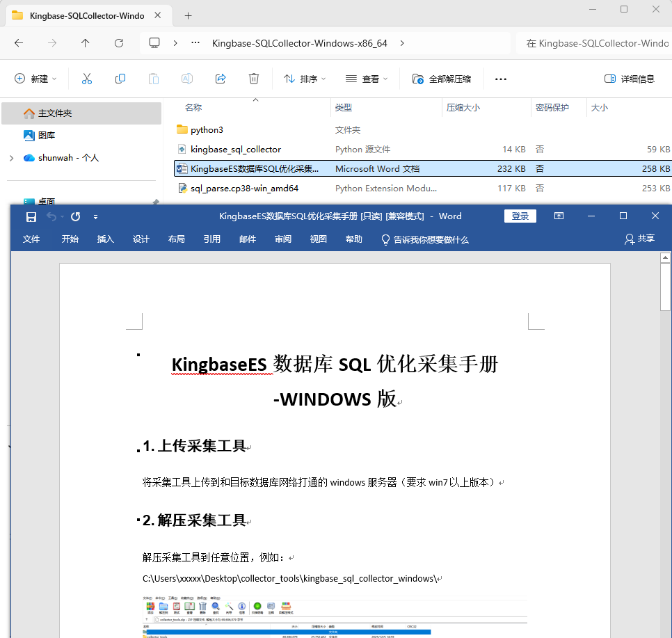Select the KingbaseES数据库SQL优化采集 Word file row

click(422, 168)
